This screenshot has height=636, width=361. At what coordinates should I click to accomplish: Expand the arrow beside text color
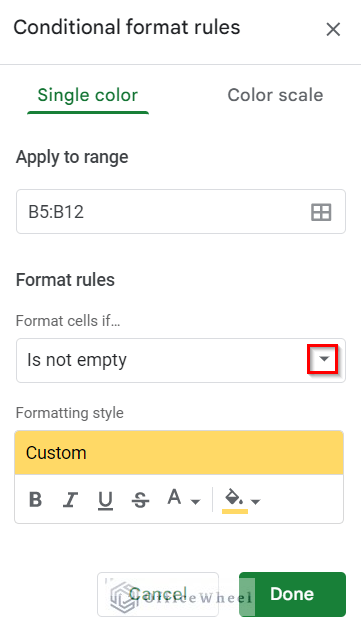pos(195,502)
